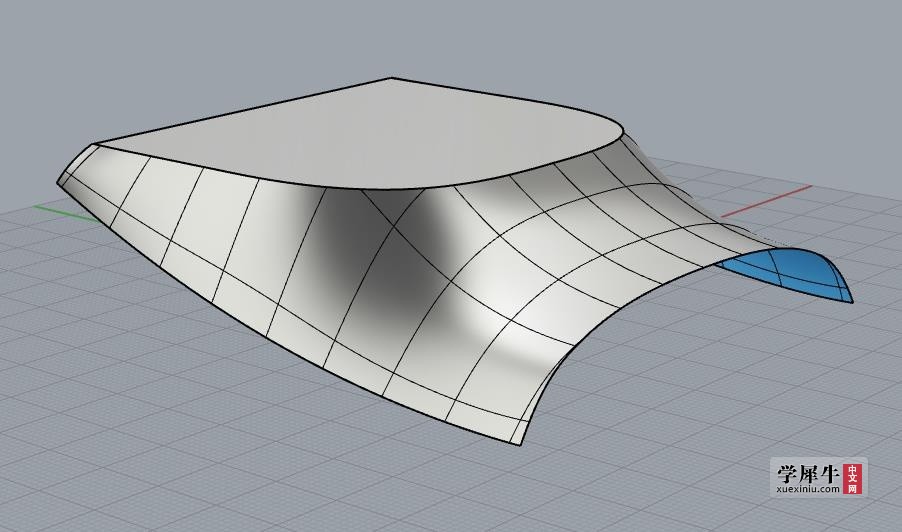Screen dimensions: 902x532
Task: Click the green Y-axis line
Action: [66, 213]
